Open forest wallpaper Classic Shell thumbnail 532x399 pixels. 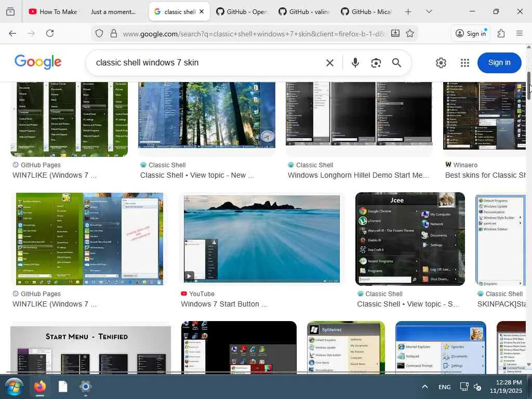(x=207, y=115)
